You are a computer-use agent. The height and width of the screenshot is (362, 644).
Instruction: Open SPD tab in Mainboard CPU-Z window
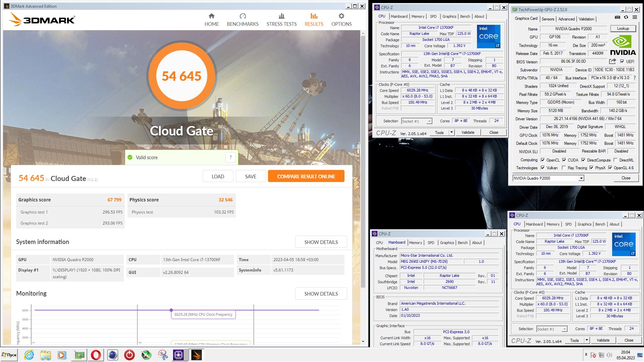(x=431, y=243)
